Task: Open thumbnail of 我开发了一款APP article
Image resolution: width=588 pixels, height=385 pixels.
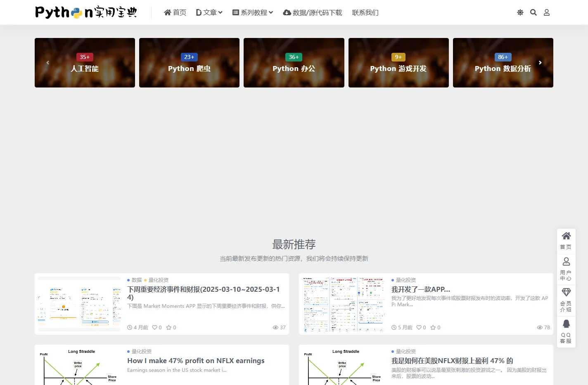Action: click(344, 304)
